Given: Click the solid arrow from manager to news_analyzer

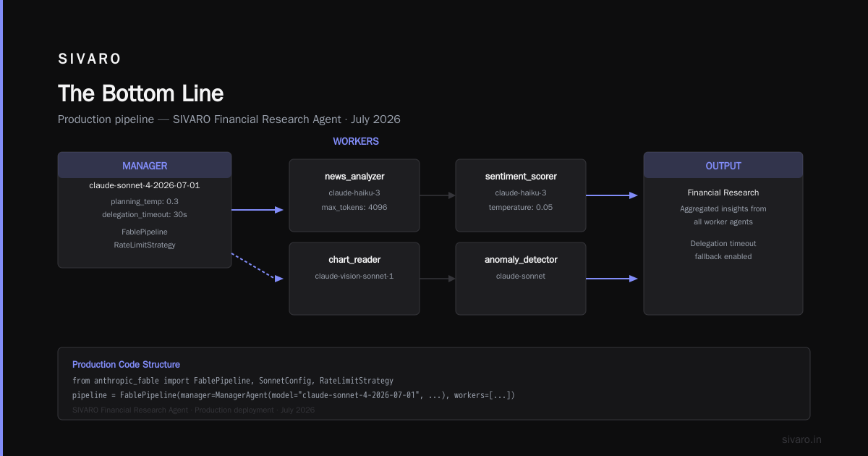Looking at the screenshot, I should (x=258, y=210).
